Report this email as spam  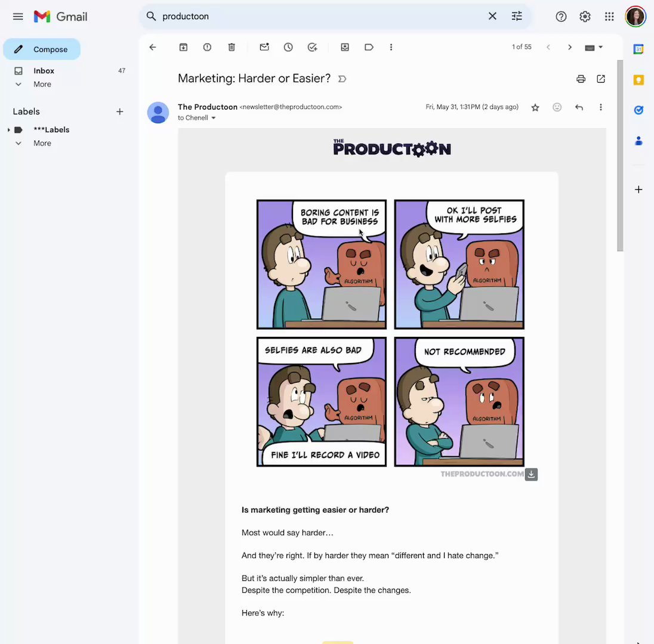tap(207, 47)
